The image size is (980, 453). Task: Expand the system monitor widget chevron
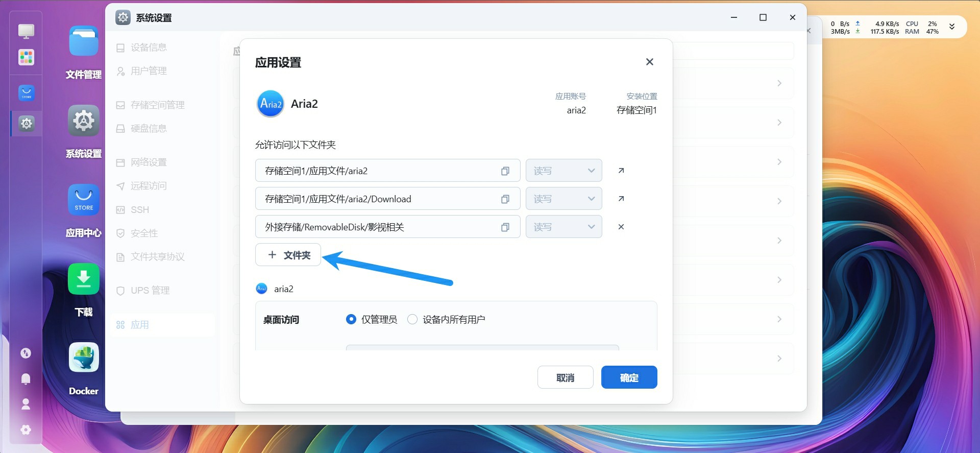click(951, 27)
